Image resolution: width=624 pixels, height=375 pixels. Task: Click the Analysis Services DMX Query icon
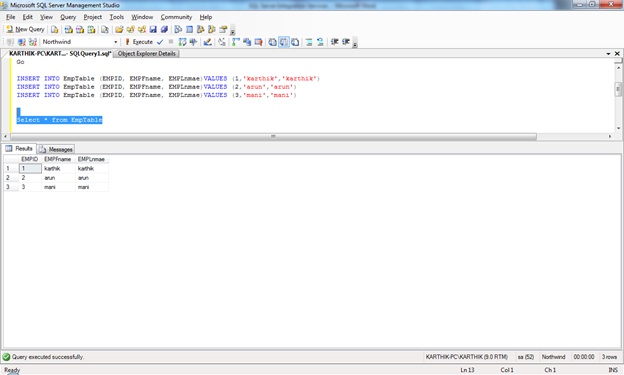click(80, 29)
